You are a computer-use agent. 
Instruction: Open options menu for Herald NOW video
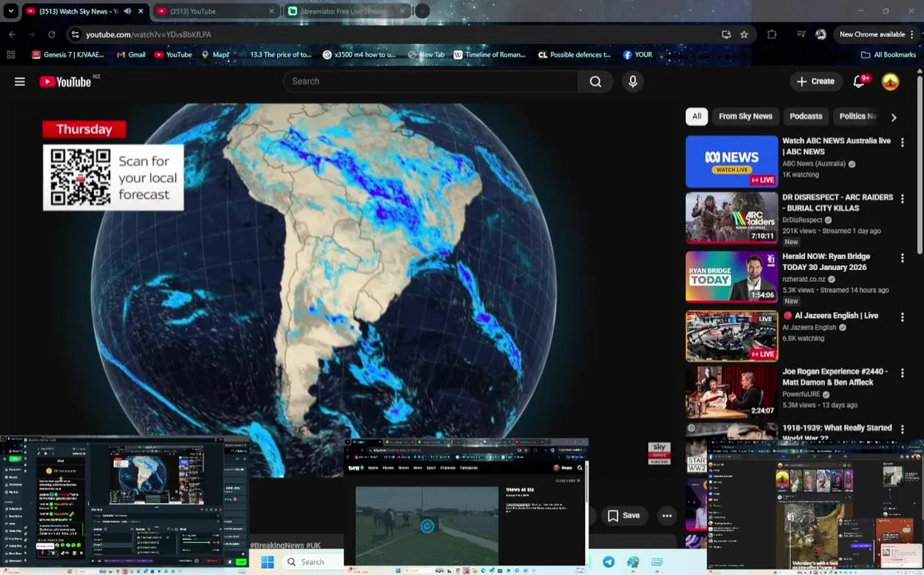pyautogui.click(x=902, y=257)
